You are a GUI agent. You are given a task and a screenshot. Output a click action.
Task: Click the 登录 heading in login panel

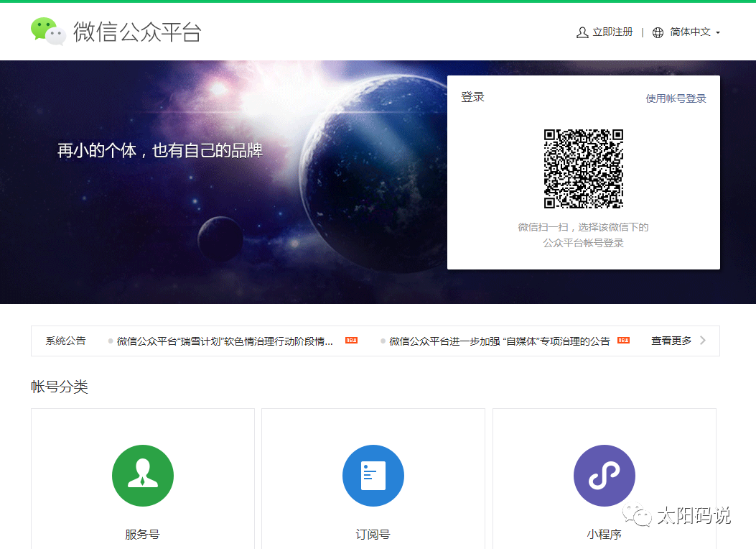[472, 97]
